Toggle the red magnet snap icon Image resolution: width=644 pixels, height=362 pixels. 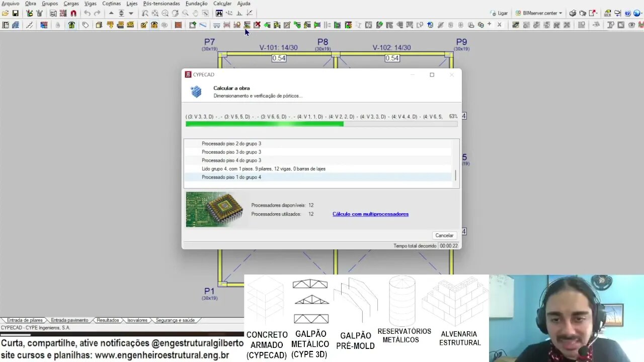73,14
